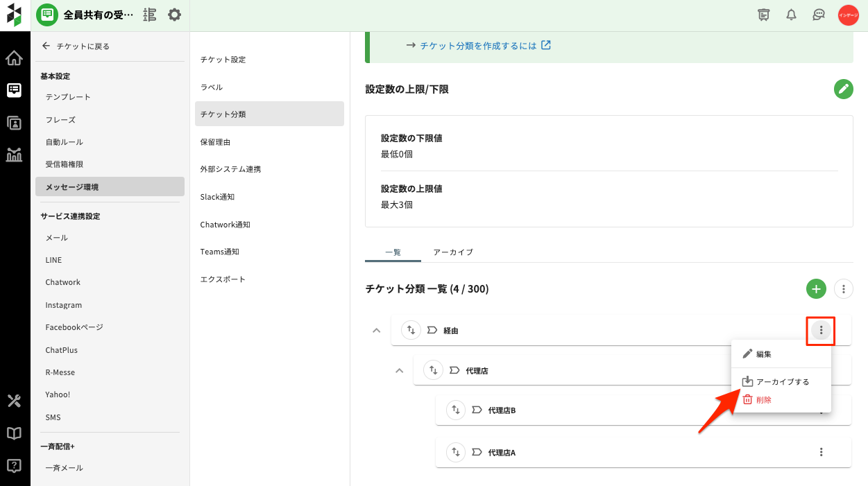
Task: Select Slack通知 in settings menu
Action: click(217, 197)
